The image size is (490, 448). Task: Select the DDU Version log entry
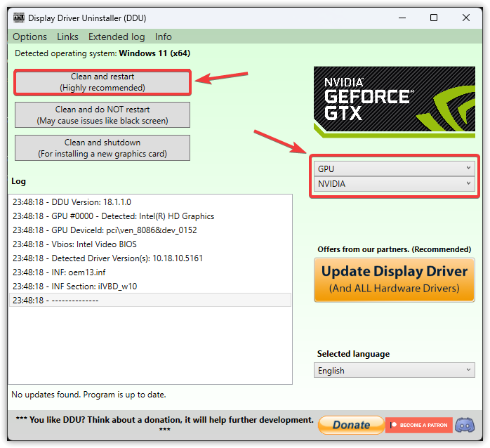(x=72, y=202)
